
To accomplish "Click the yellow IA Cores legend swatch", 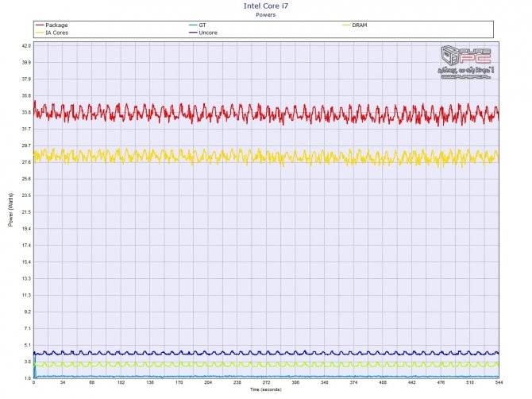I will tap(40, 33).
